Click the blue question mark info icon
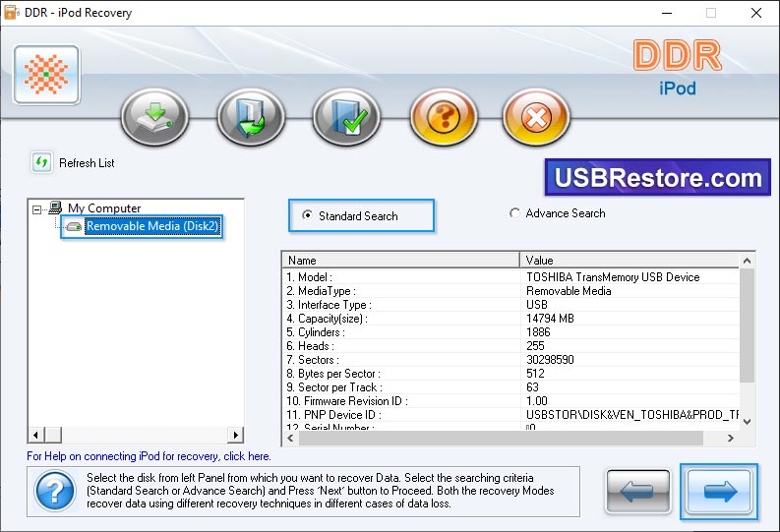This screenshot has width=780, height=532. coord(55,492)
